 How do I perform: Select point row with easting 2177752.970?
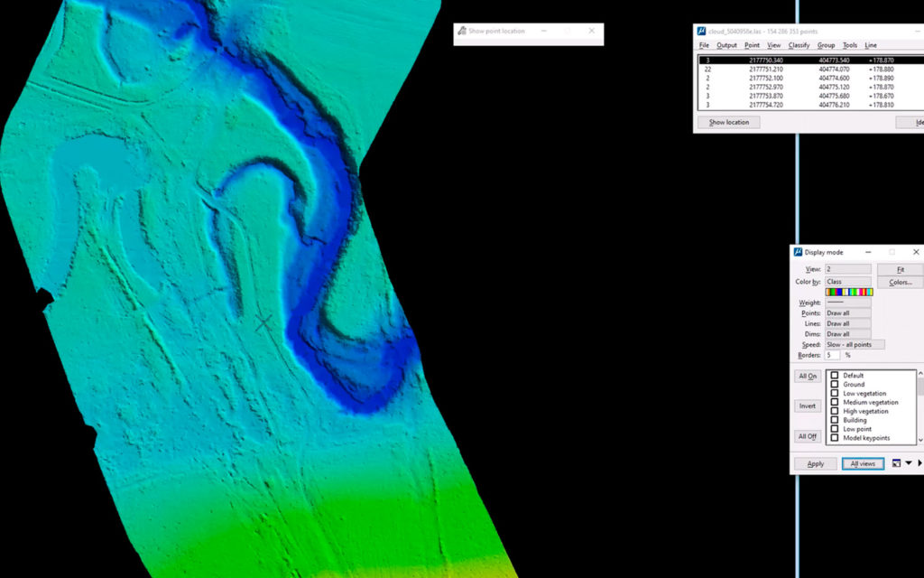pos(811,87)
